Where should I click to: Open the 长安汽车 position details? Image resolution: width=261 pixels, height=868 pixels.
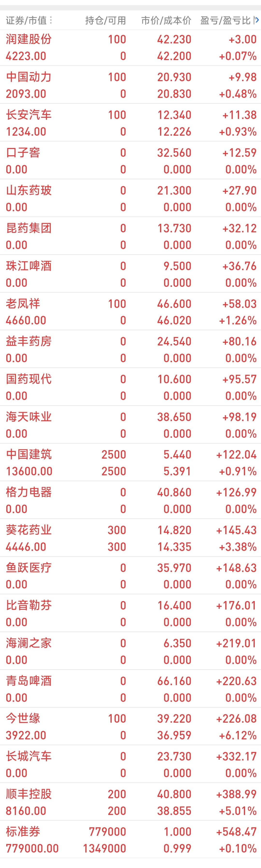point(130,123)
